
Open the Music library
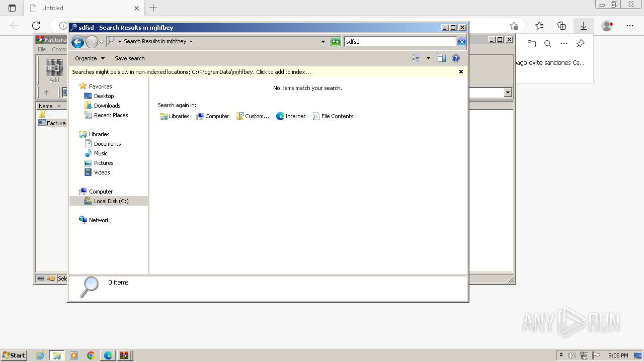[x=96, y=153]
